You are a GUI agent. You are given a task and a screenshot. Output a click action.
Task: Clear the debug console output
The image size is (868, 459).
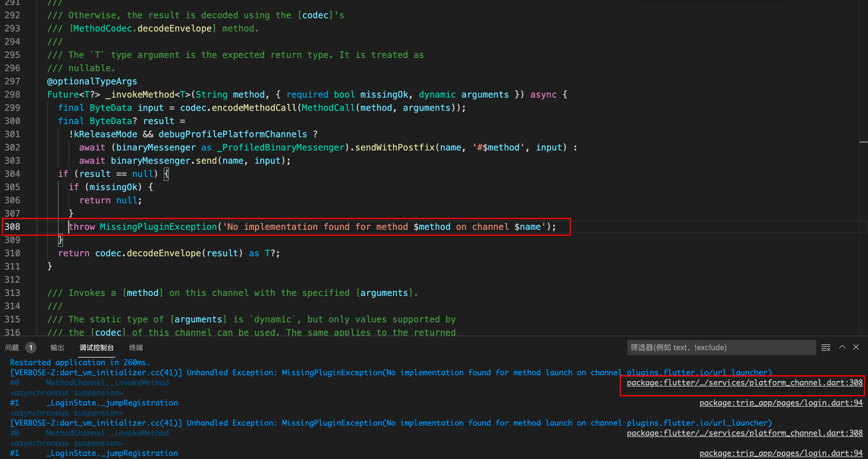(x=825, y=348)
